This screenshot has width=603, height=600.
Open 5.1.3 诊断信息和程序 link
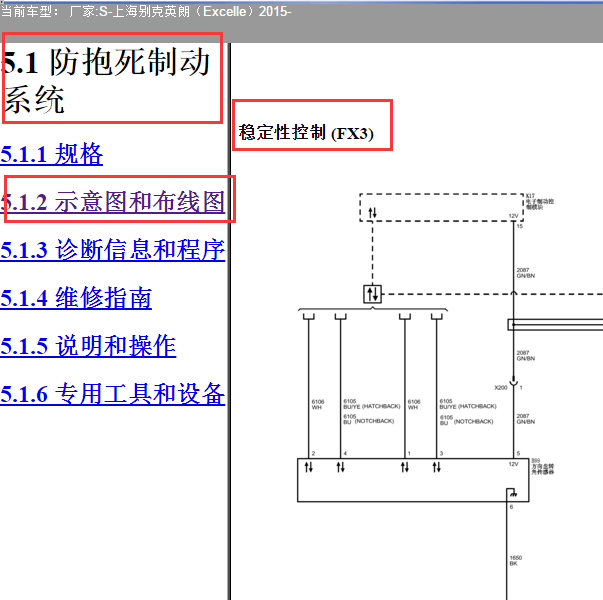click(113, 249)
